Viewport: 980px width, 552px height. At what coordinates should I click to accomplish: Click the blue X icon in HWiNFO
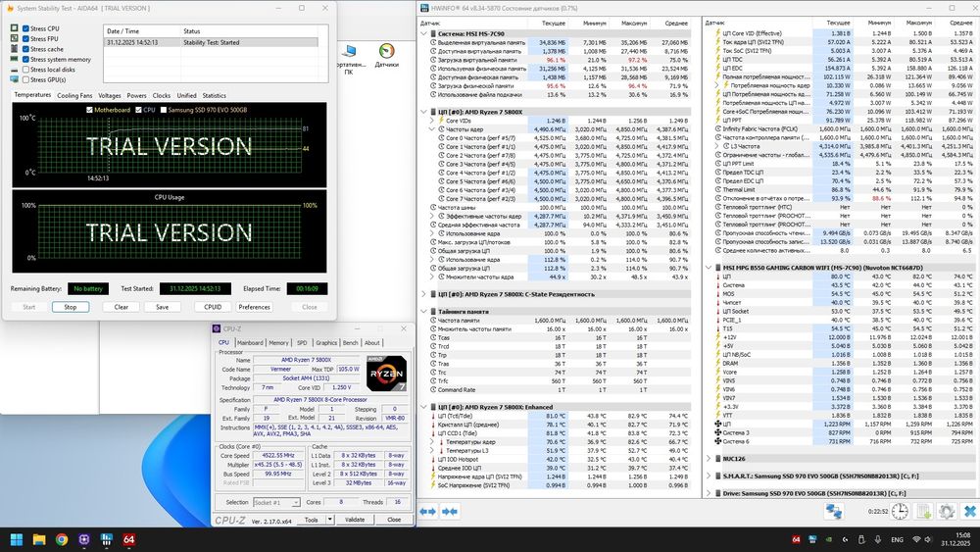pos(969,512)
